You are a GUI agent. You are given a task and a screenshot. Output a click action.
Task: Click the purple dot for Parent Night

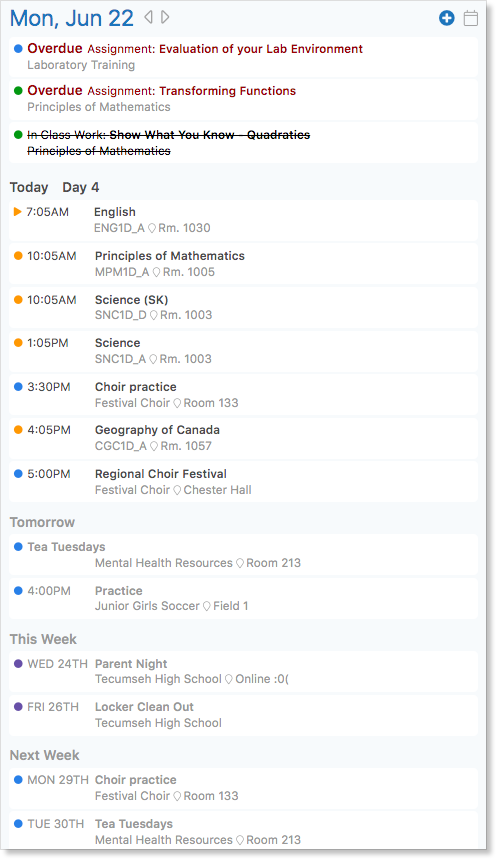tap(18, 664)
